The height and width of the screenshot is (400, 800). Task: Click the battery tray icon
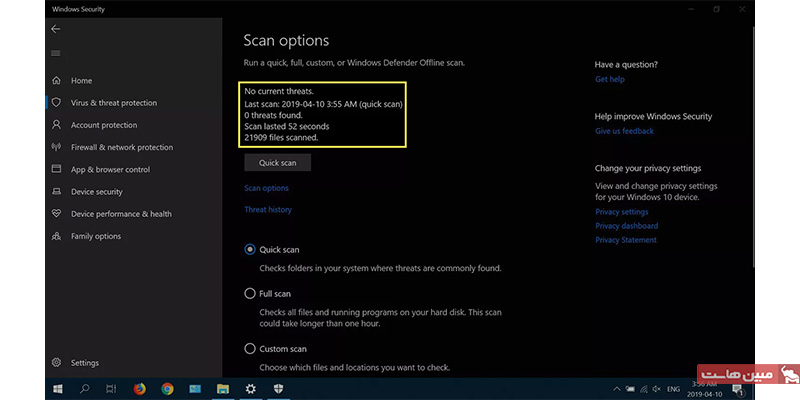click(630, 389)
